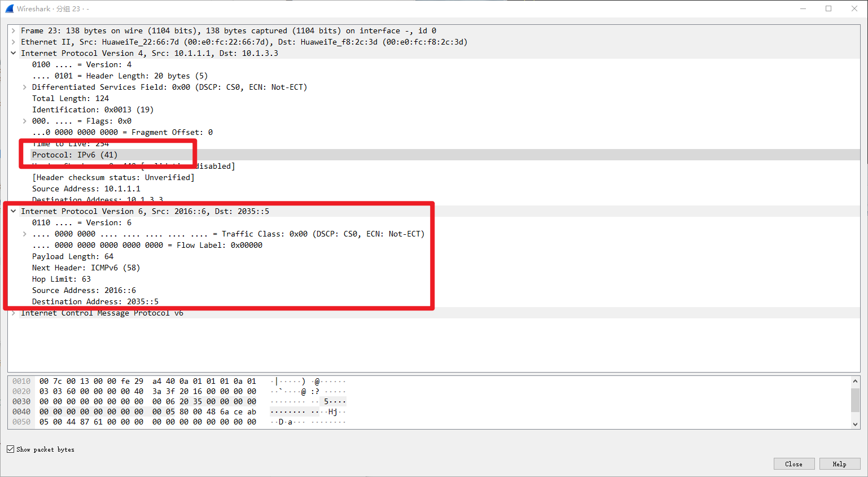Expand the IPv4 Flags field
This screenshot has width=868, height=477.
pos(25,121)
